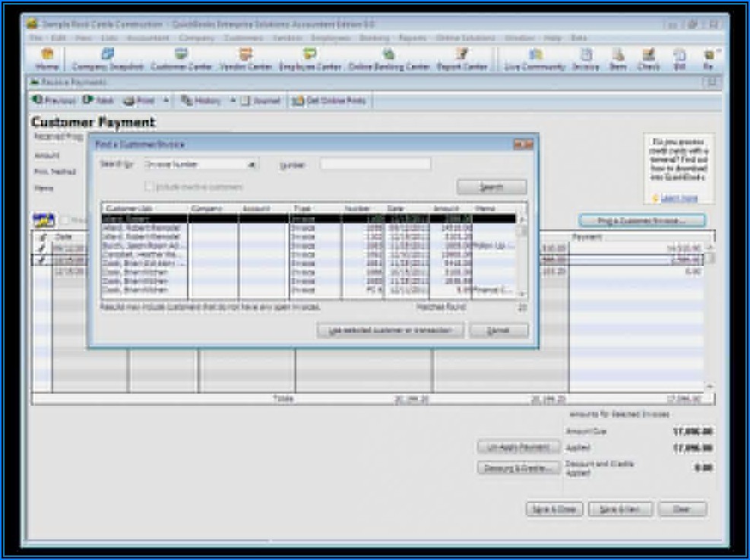Click the Number input field
The image size is (750, 560).
(x=375, y=164)
